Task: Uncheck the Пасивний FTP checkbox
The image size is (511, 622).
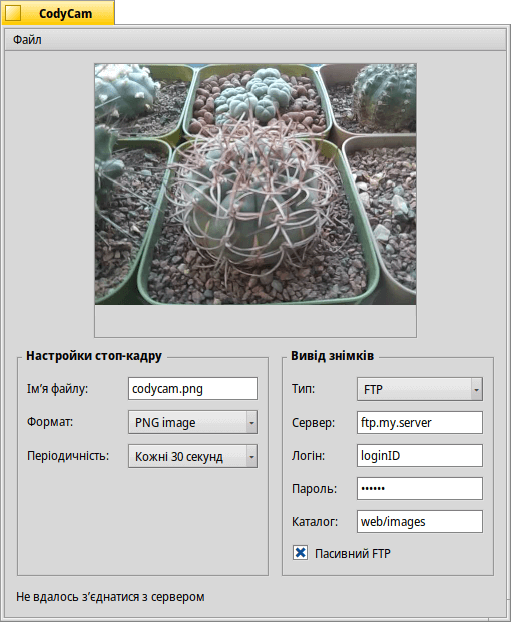Action: (300, 553)
